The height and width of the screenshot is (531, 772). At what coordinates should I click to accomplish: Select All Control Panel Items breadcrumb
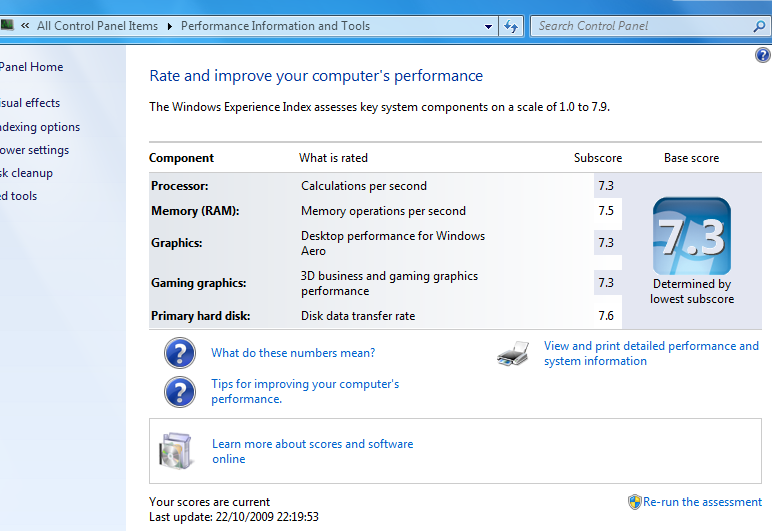pos(97,26)
